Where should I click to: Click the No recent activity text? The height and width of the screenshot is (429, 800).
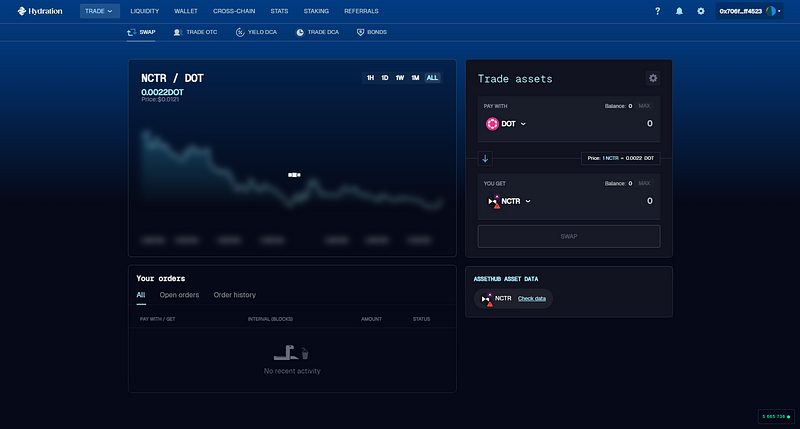pos(292,371)
